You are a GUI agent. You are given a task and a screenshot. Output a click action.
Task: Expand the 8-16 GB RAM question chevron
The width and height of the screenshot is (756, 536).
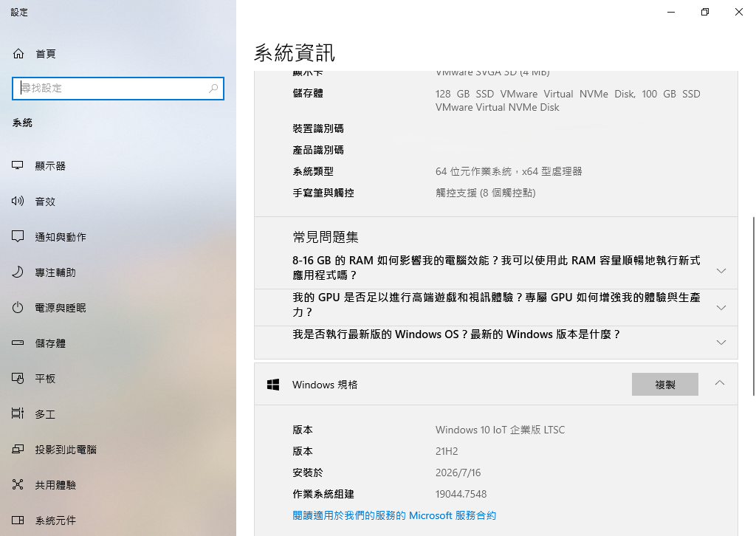[x=721, y=271]
